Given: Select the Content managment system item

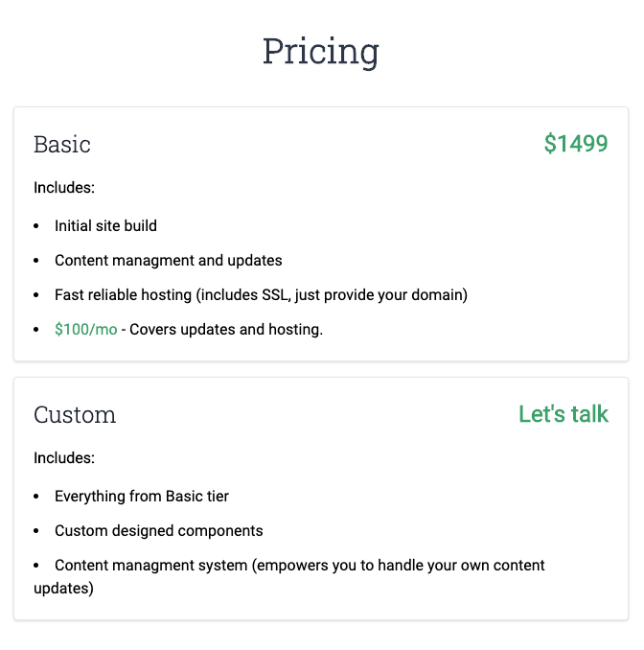Looking at the screenshot, I should pos(299,566).
